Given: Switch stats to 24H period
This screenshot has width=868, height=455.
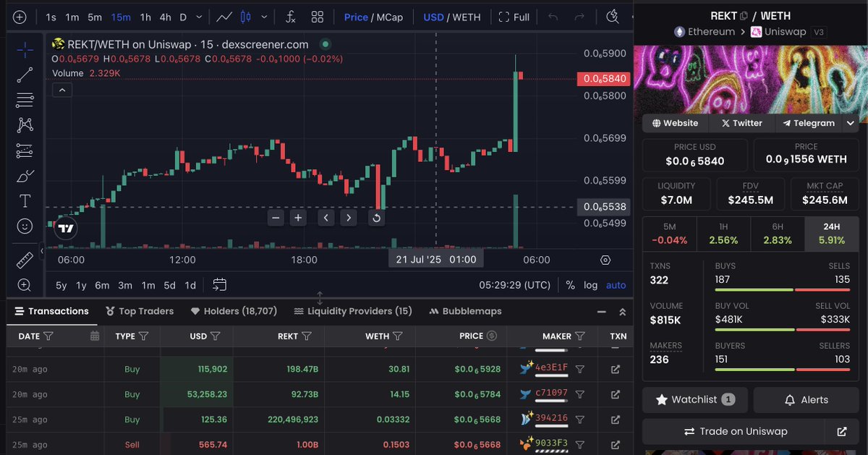Looking at the screenshot, I should (832, 233).
